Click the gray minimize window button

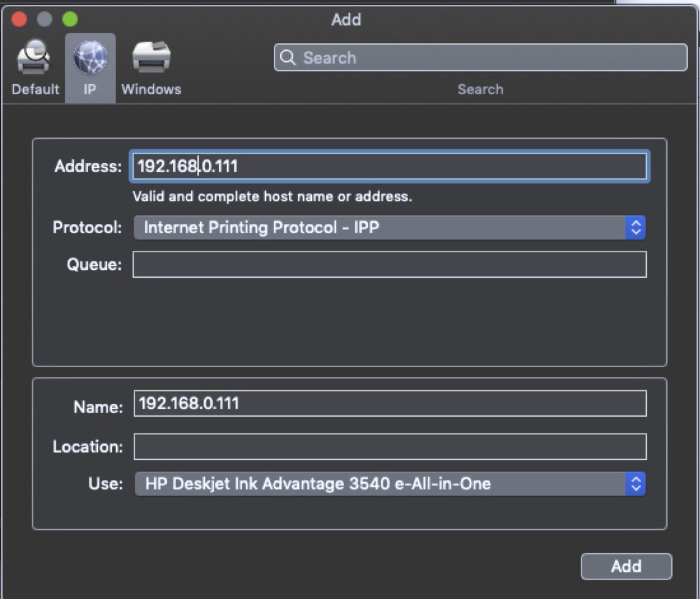pyautogui.click(x=45, y=19)
